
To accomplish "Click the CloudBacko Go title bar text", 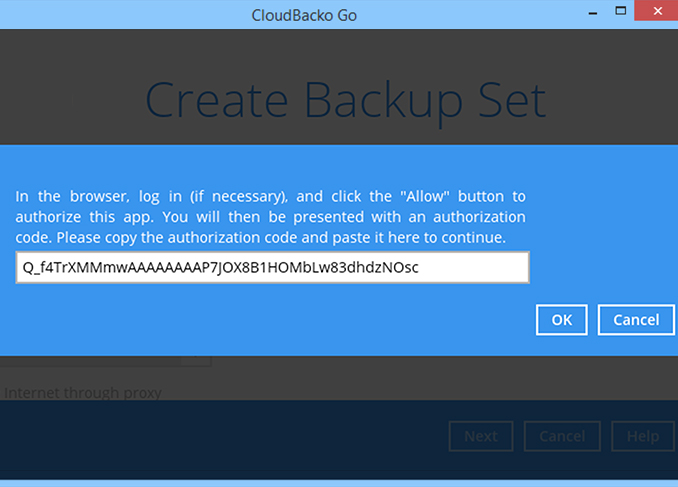I will pos(304,16).
